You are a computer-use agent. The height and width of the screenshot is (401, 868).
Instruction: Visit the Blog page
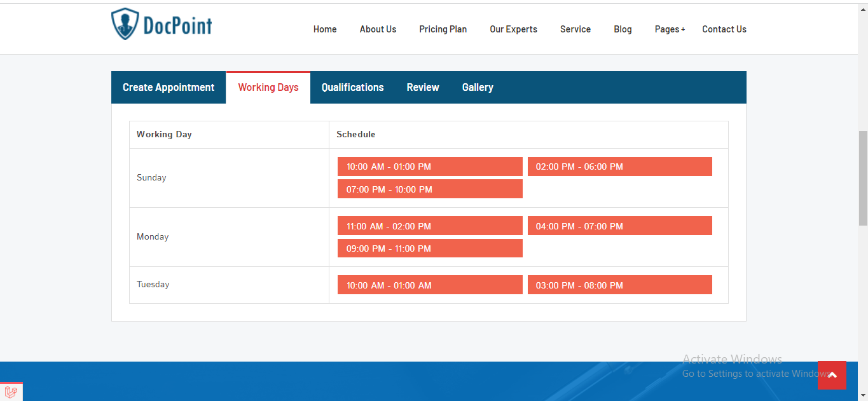tap(623, 29)
